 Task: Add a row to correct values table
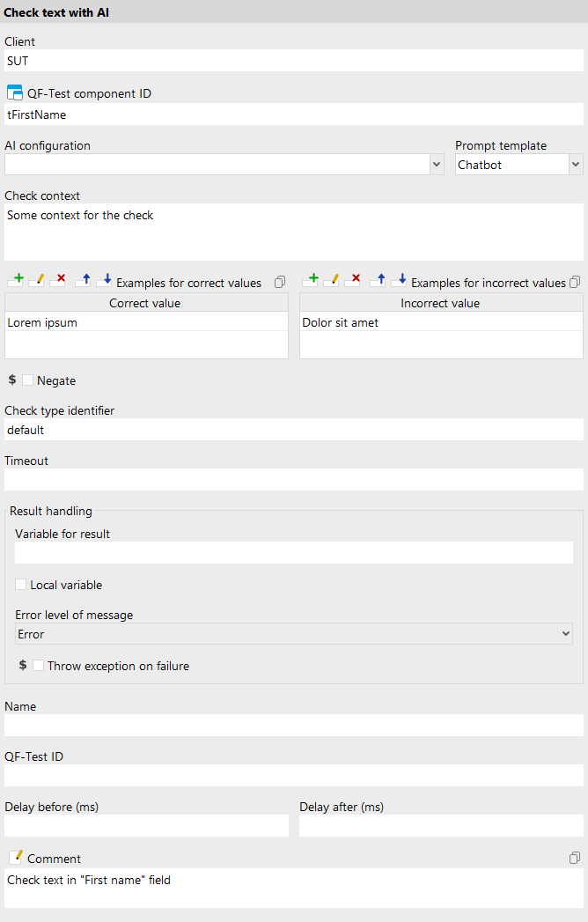tap(15, 280)
